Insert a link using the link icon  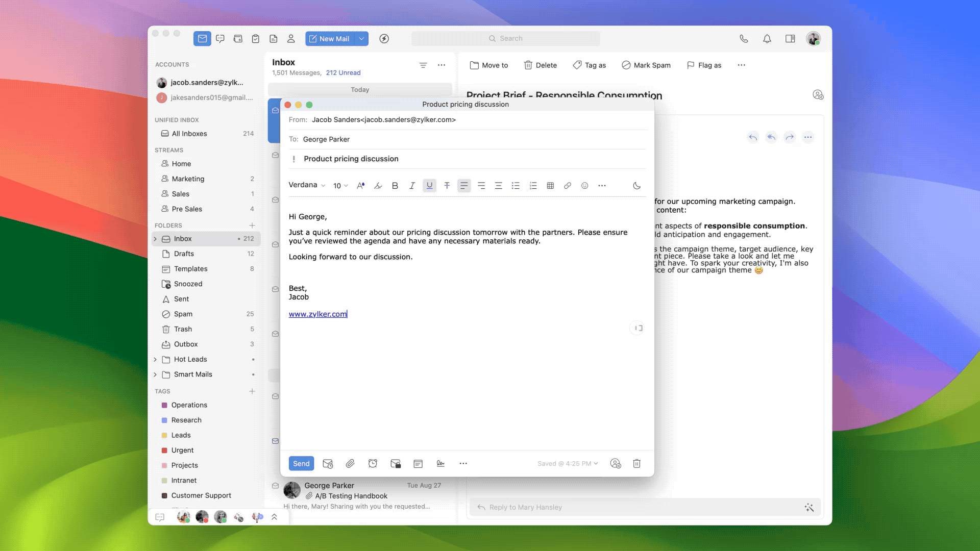coord(568,186)
